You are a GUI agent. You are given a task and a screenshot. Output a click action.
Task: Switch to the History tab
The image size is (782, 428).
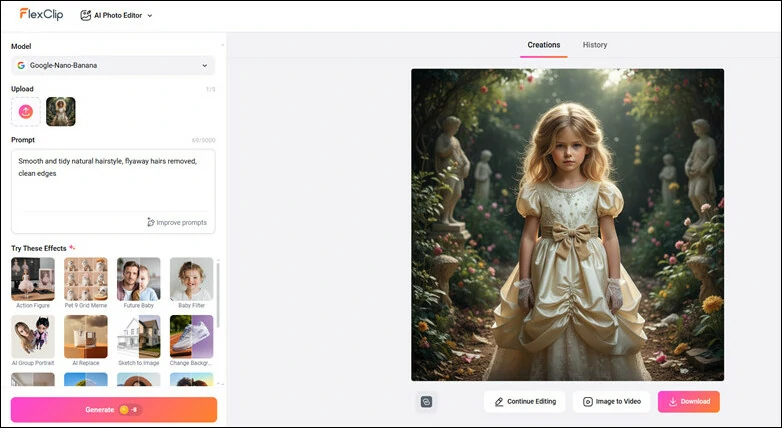click(595, 45)
